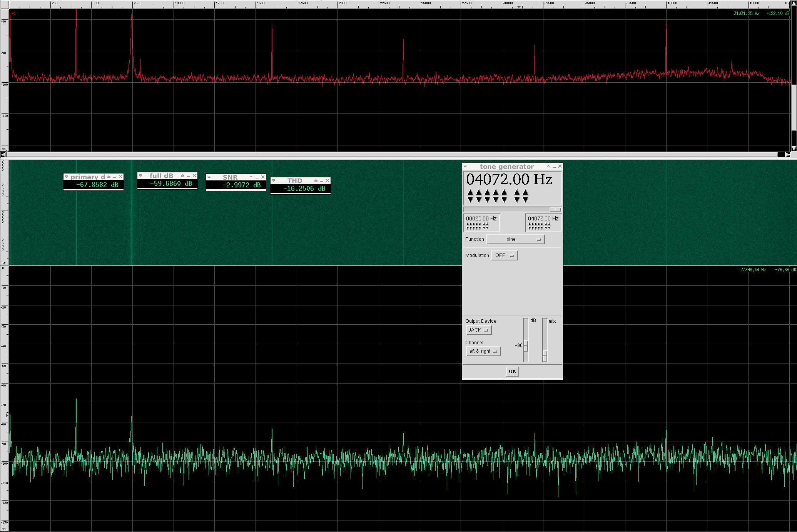Viewport: 797px width, 532px height.
Task: Shade the tone generator window
Action: click(548, 167)
